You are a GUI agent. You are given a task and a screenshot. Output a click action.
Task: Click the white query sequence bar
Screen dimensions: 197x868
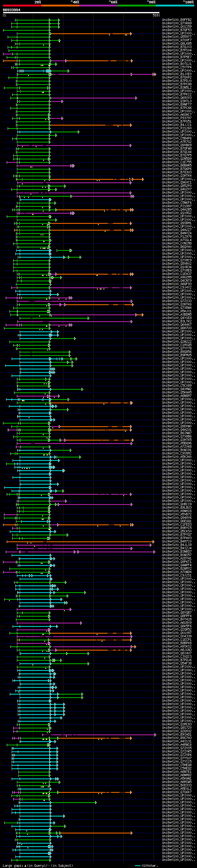[81, 13]
